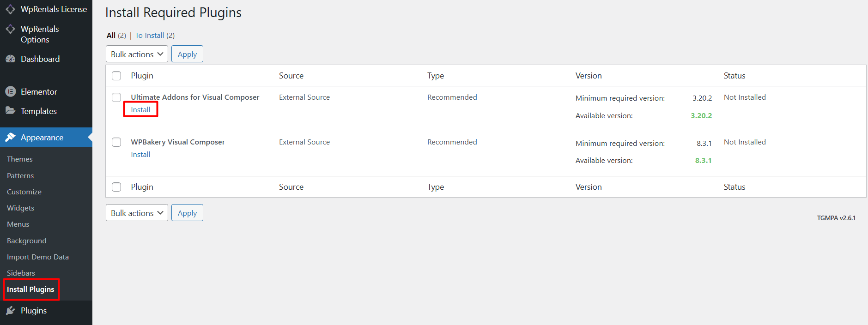This screenshot has height=325, width=868.
Task: Install Ultimate Addons for Visual Composer
Action: click(140, 110)
